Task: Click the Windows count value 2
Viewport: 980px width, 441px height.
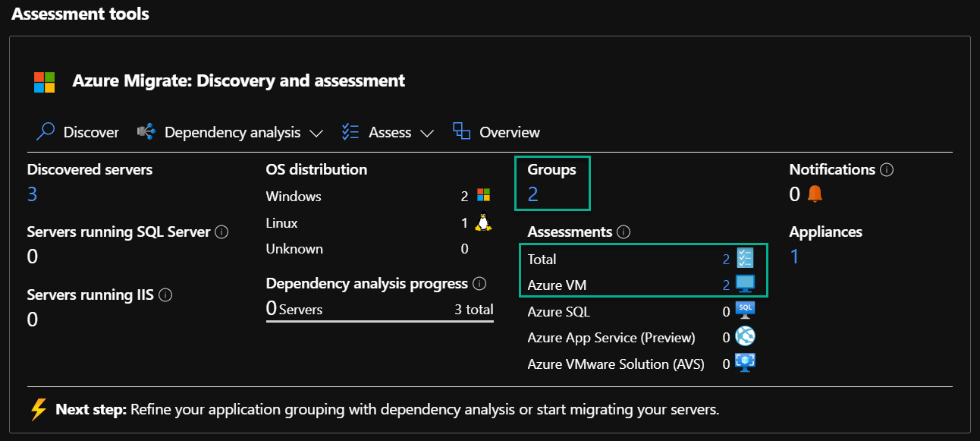Action: click(x=464, y=197)
